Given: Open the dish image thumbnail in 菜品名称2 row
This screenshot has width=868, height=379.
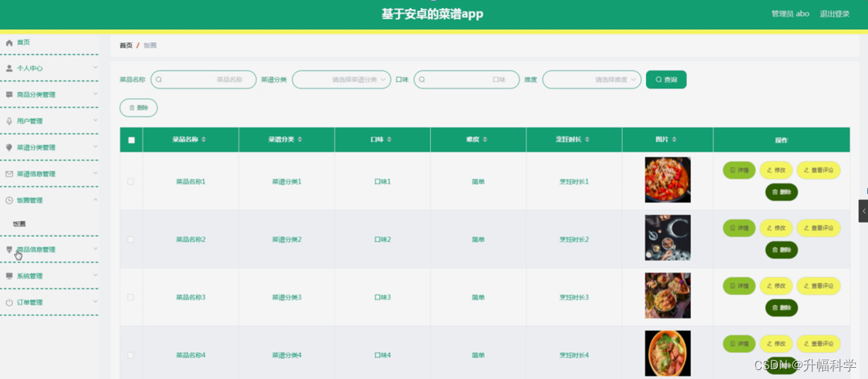Looking at the screenshot, I should click(x=668, y=238).
